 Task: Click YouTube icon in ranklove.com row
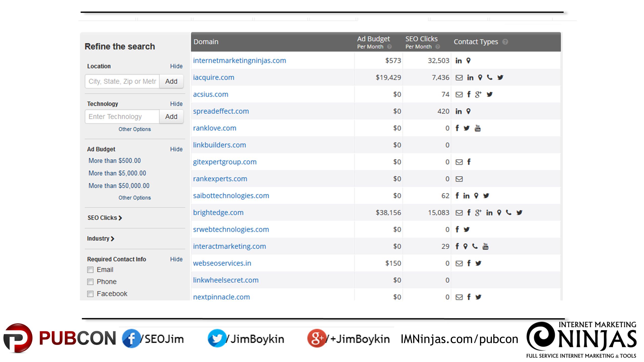[477, 128]
